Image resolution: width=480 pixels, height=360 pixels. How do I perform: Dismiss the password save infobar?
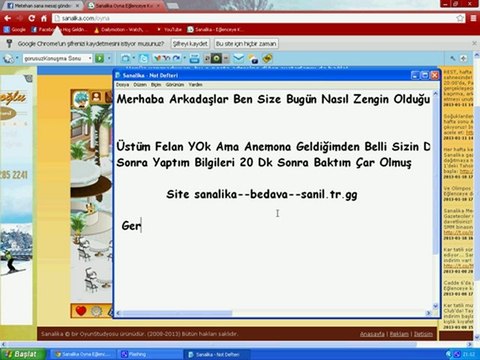click(x=474, y=43)
